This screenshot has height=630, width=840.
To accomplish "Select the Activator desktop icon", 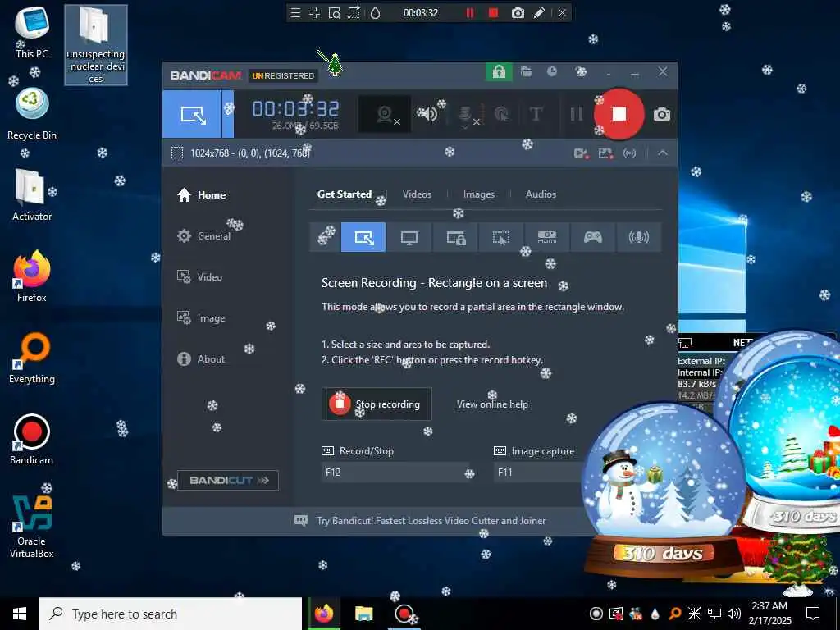I will tap(32, 195).
